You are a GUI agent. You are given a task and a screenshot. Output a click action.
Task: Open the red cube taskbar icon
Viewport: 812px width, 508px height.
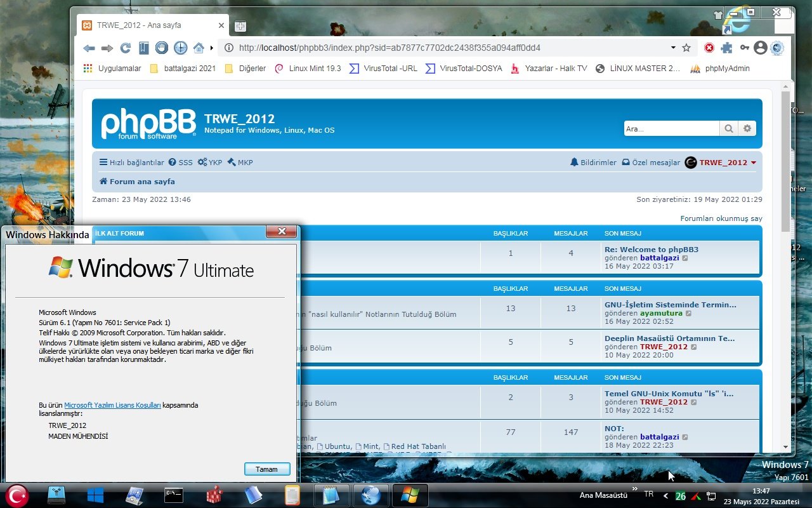pyautogui.click(x=214, y=495)
